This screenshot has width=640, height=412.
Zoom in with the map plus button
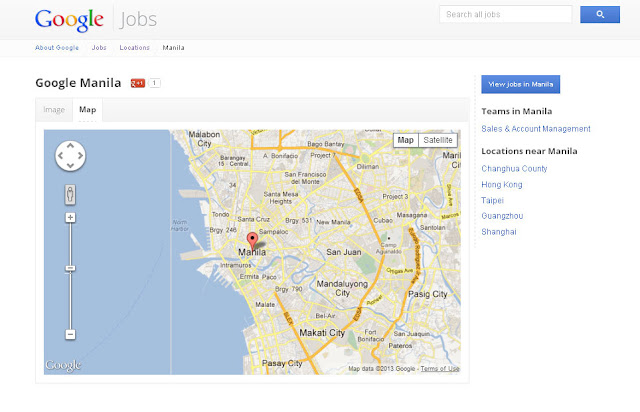click(70, 217)
